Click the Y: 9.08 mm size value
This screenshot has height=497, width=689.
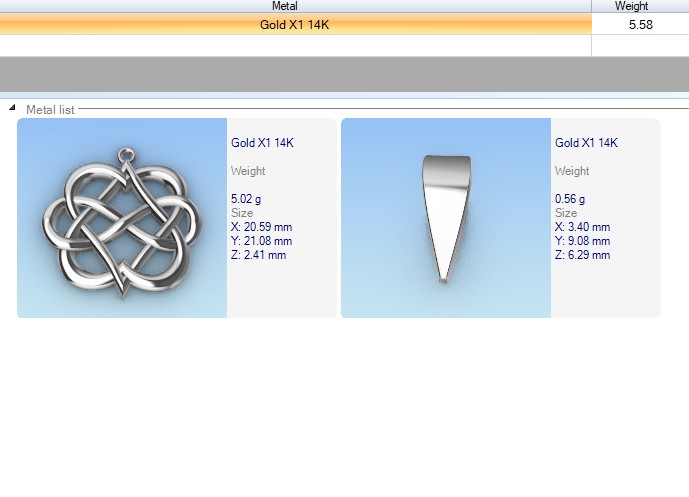click(x=582, y=241)
